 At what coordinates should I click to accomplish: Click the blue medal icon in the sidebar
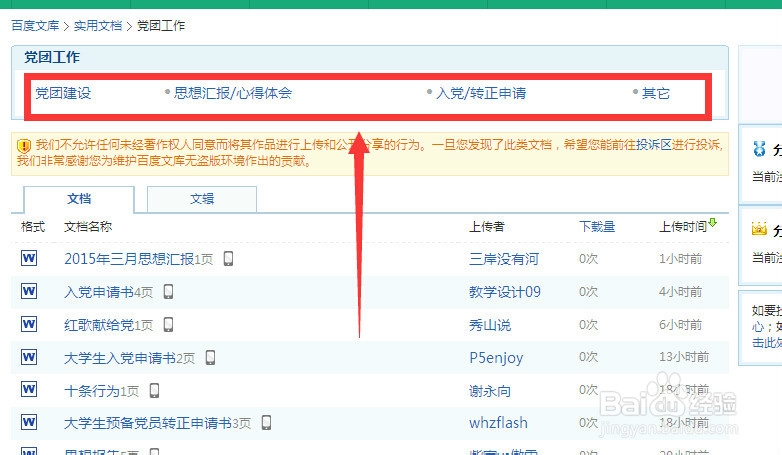pos(759,149)
